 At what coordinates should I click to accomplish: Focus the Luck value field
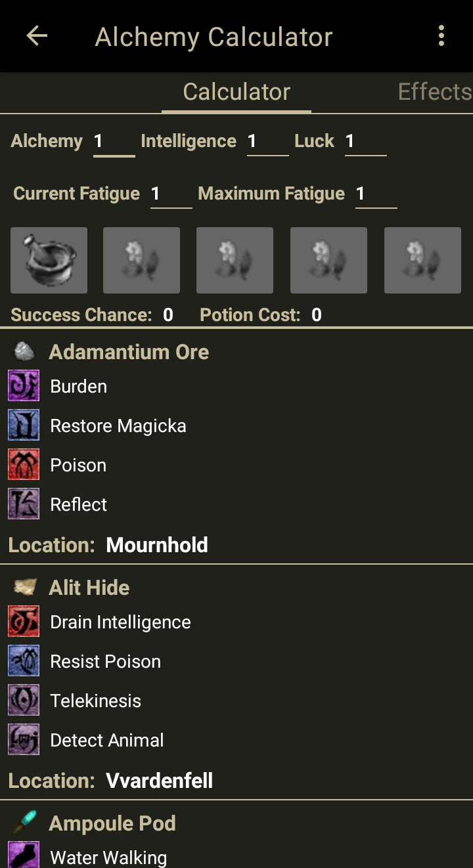[365, 142]
